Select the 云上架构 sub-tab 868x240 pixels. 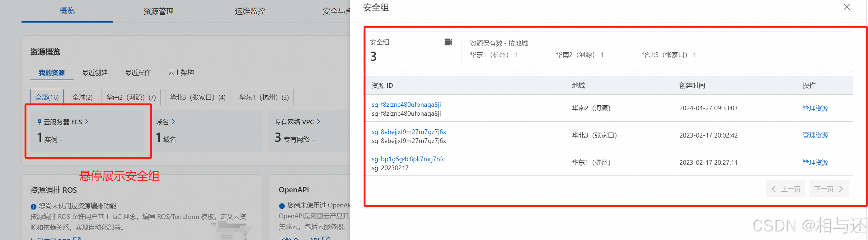181,73
